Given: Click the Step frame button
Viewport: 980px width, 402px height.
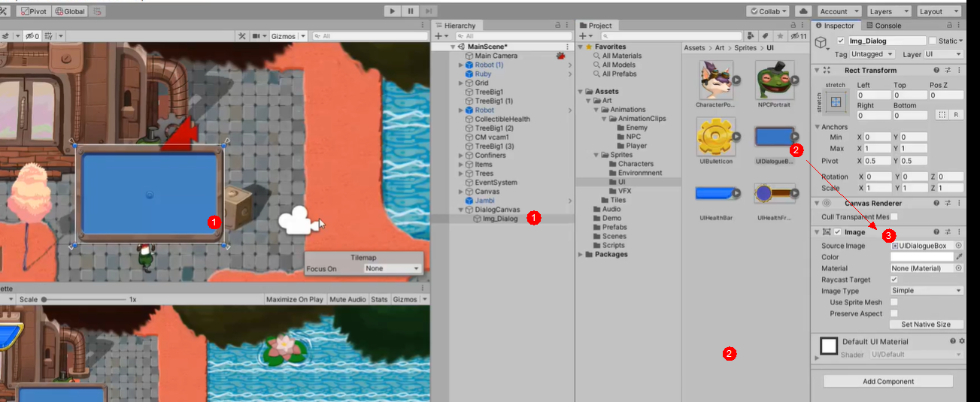Looking at the screenshot, I should [429, 11].
